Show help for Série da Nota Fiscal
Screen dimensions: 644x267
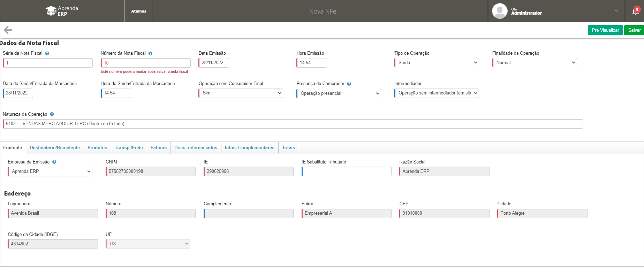click(x=47, y=53)
